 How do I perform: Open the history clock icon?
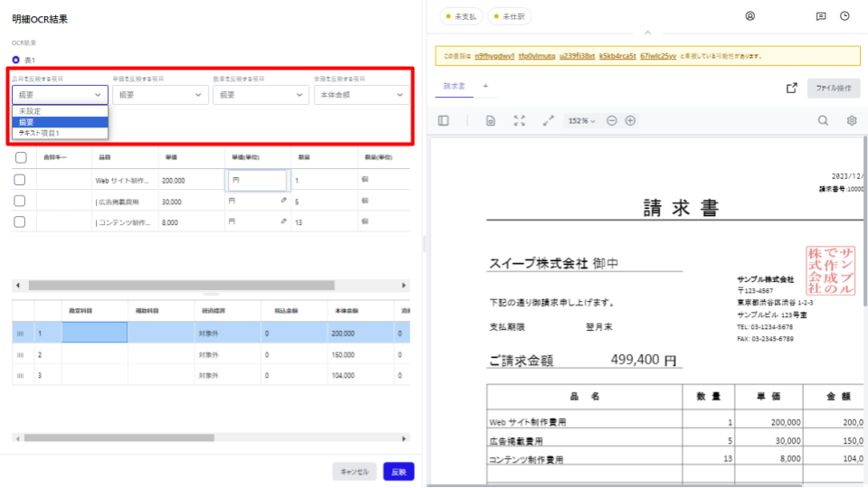[x=844, y=16]
